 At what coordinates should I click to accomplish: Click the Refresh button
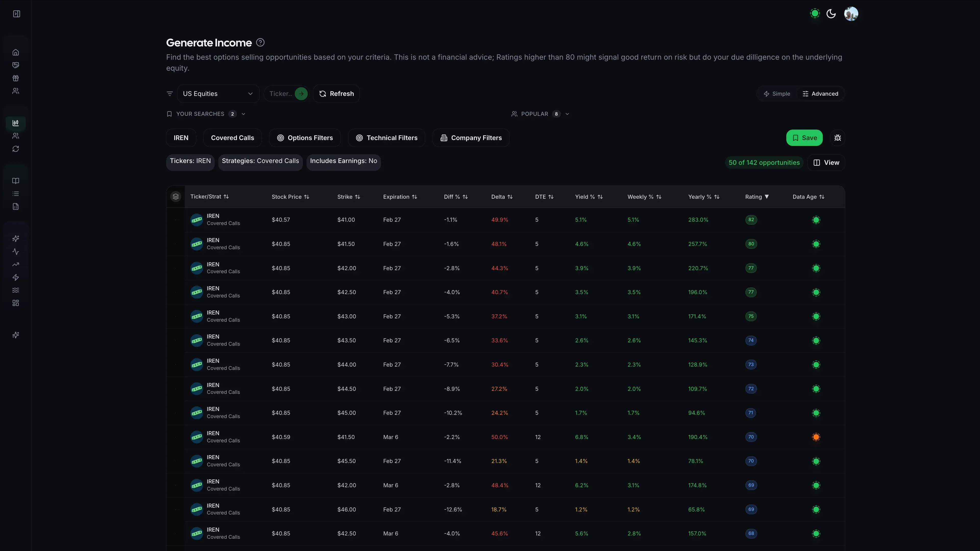pyautogui.click(x=336, y=94)
